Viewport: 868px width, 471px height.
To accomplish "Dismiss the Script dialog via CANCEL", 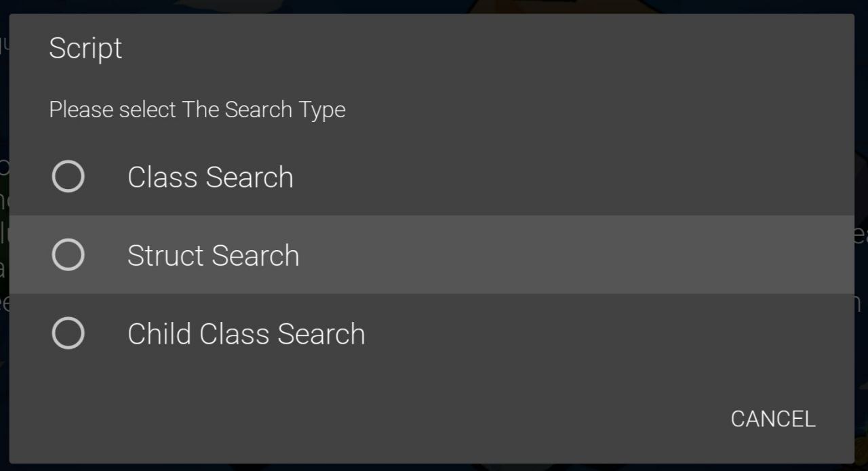I will coord(773,419).
